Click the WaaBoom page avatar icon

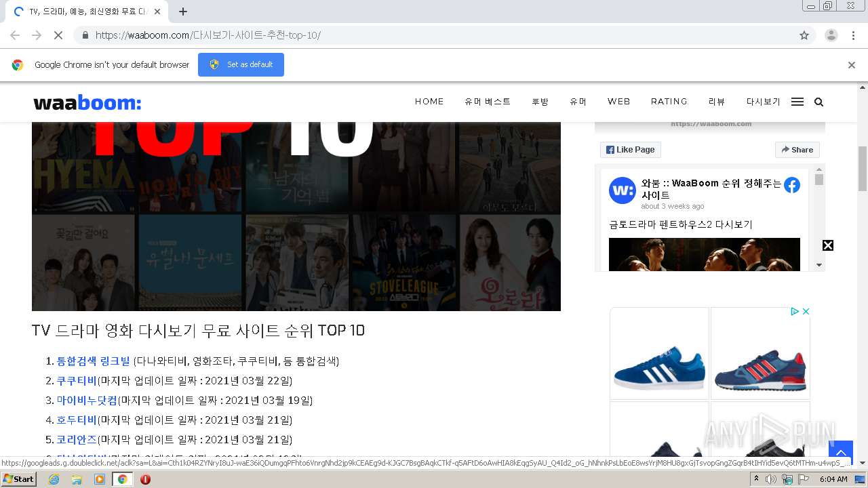pos(622,190)
